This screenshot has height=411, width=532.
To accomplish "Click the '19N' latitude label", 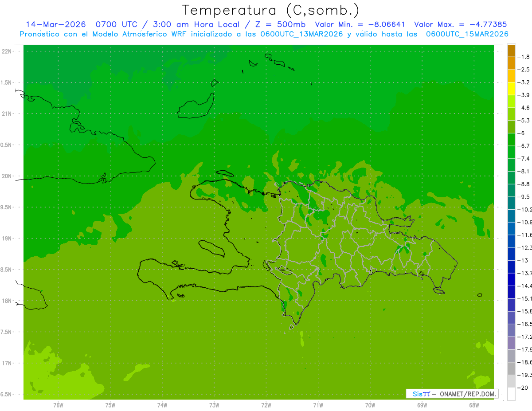I will [x=6, y=239].
